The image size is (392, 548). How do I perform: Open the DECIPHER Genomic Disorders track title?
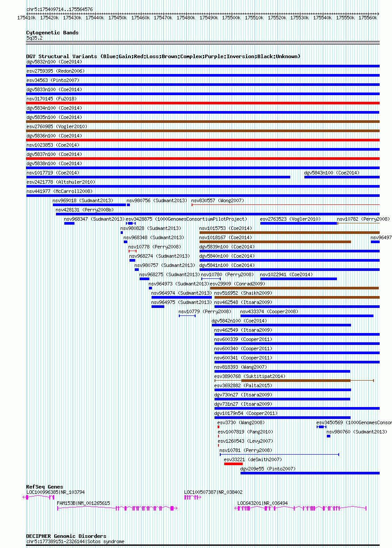66,536
